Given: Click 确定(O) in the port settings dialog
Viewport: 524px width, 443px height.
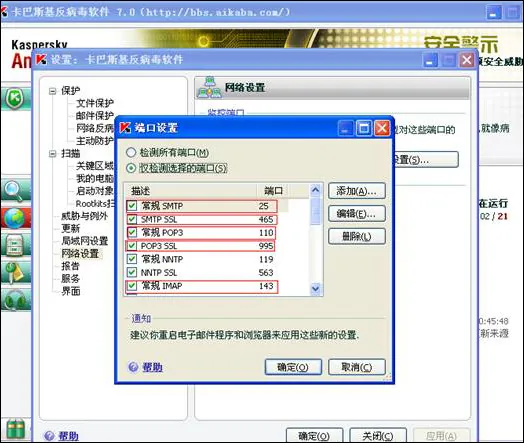Looking at the screenshot, I should click(x=293, y=367).
